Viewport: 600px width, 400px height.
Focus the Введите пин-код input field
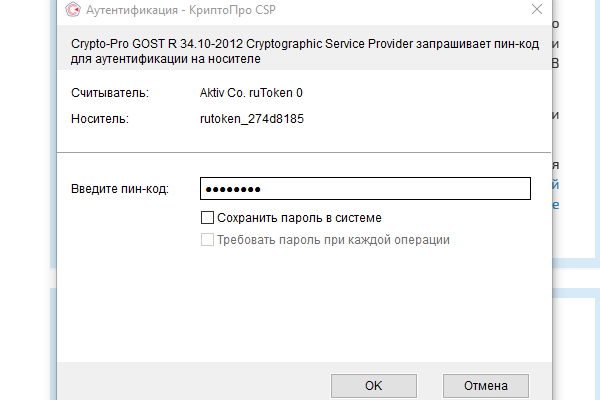365,188
